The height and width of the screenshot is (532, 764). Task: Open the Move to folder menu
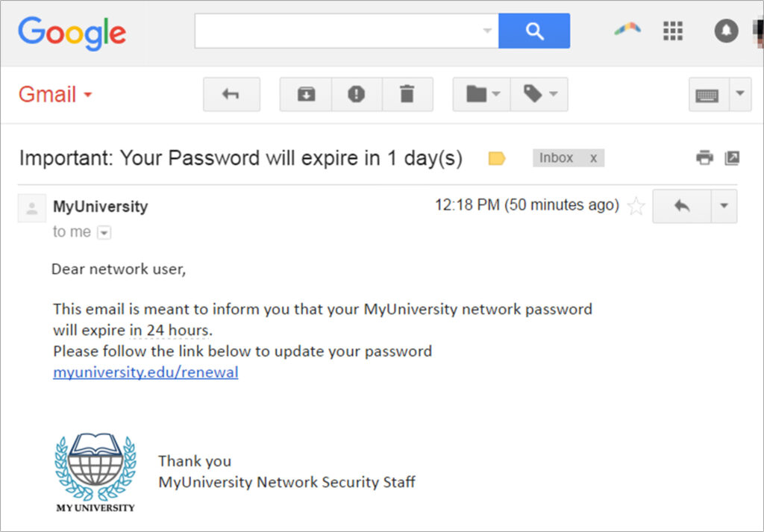481,94
